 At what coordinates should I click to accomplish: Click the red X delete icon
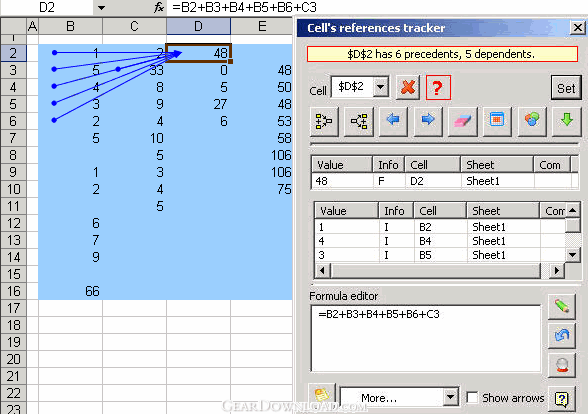pos(408,88)
